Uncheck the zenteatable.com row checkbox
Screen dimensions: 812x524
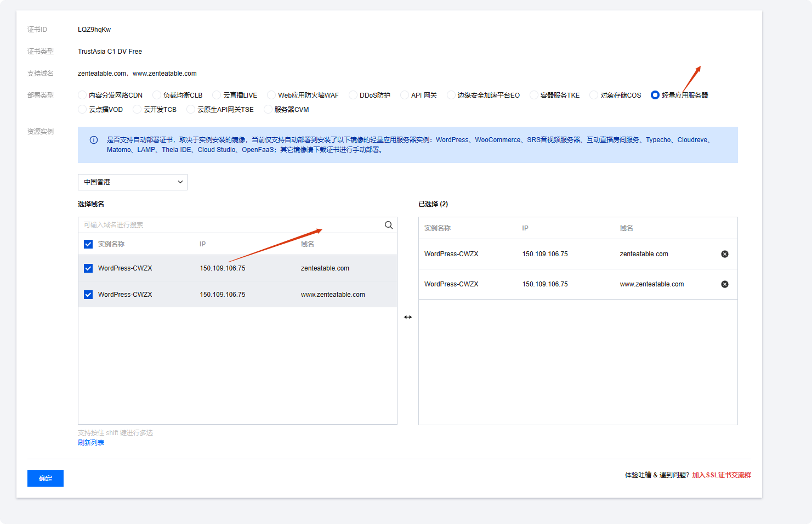(88, 268)
